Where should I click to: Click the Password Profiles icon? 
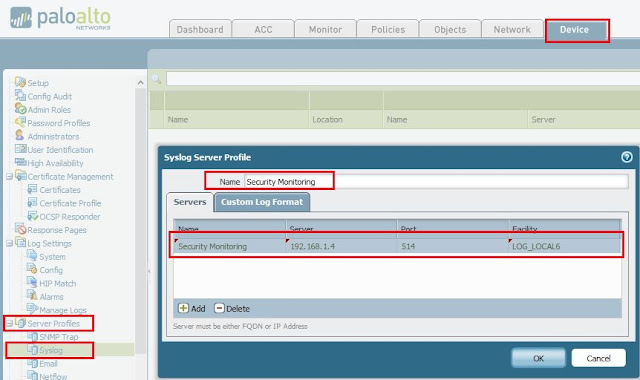(x=20, y=122)
